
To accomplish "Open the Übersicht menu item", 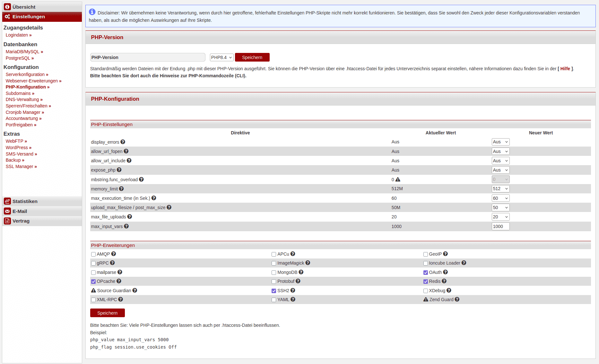I will point(24,7).
